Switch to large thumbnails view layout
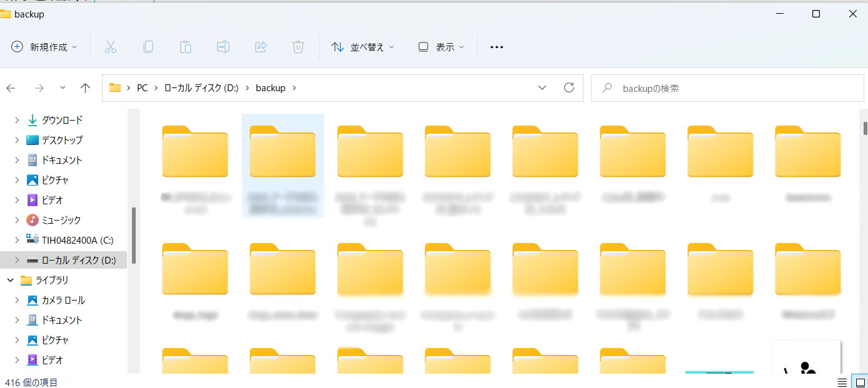868x388 pixels. point(859,382)
